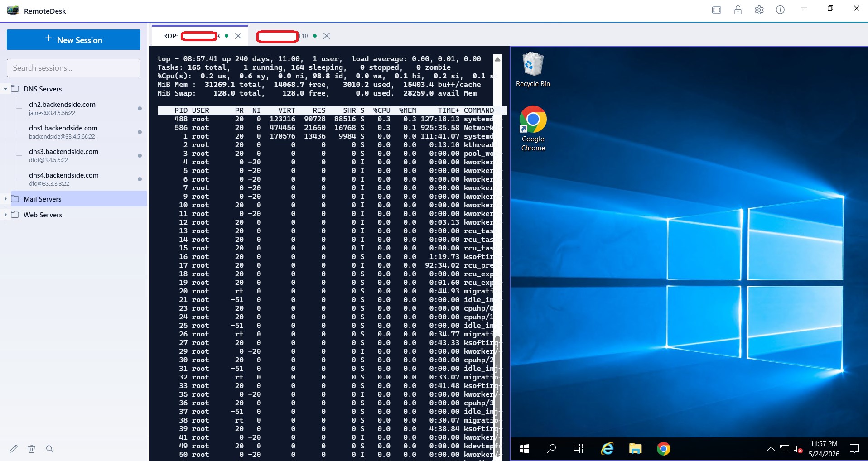Click the COMMAND column header in top

pyautogui.click(x=479, y=110)
